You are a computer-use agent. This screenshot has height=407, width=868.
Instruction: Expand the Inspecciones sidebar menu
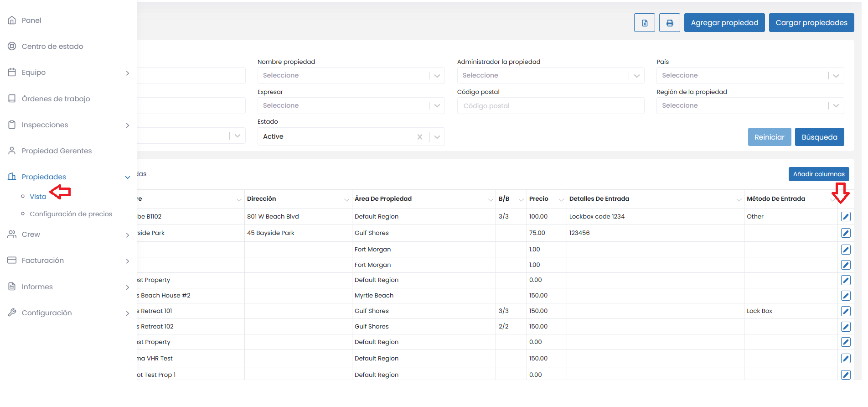tap(127, 125)
